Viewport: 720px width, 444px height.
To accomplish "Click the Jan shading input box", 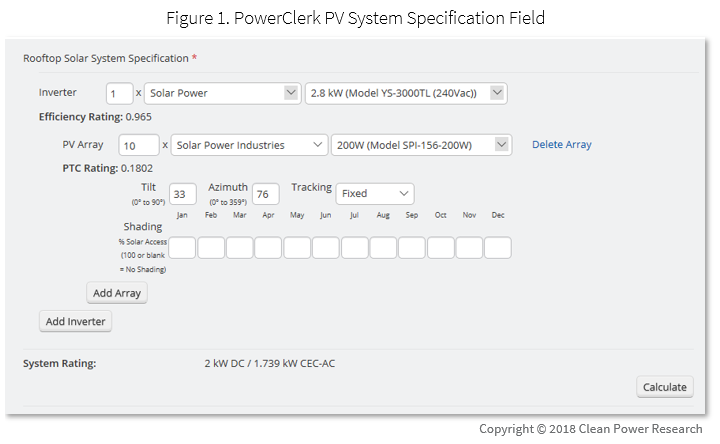I will coord(182,248).
